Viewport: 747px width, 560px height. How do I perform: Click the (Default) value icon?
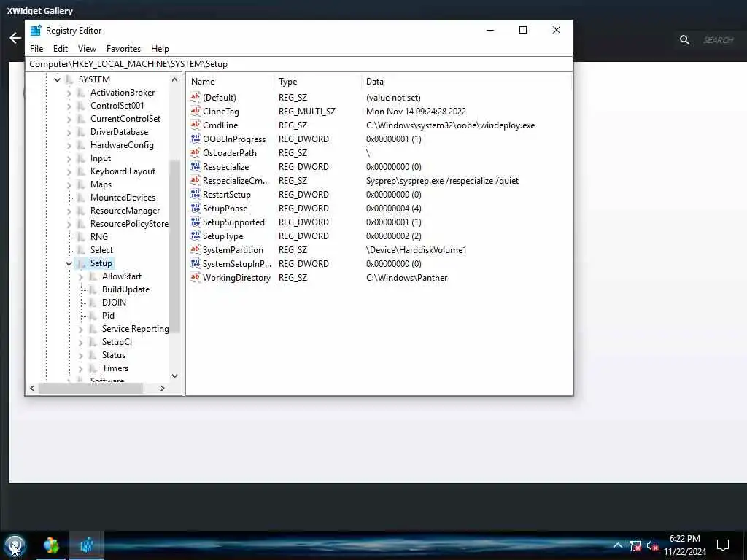tap(196, 97)
